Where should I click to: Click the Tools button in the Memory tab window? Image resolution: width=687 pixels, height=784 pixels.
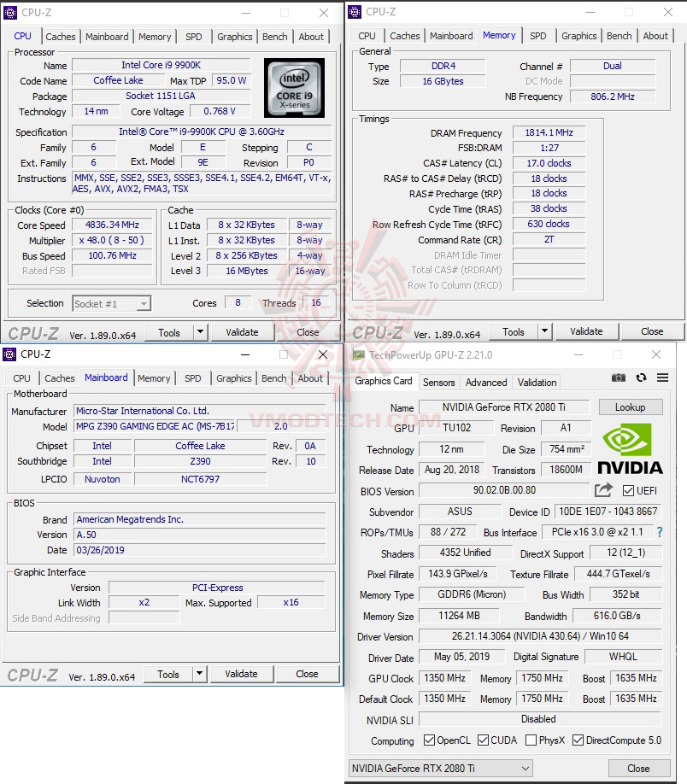pos(514,331)
